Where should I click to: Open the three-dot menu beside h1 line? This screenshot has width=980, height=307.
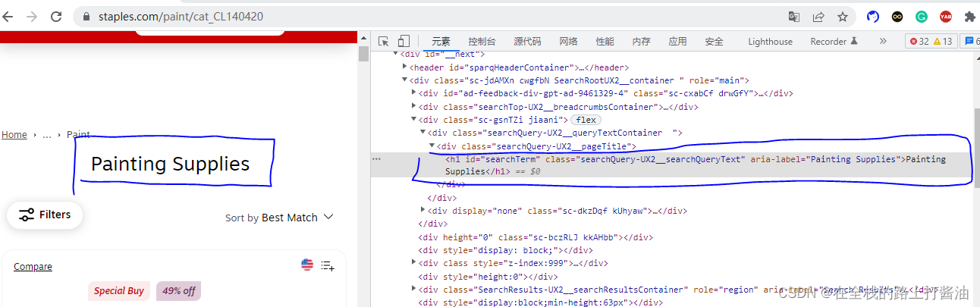pos(376,159)
